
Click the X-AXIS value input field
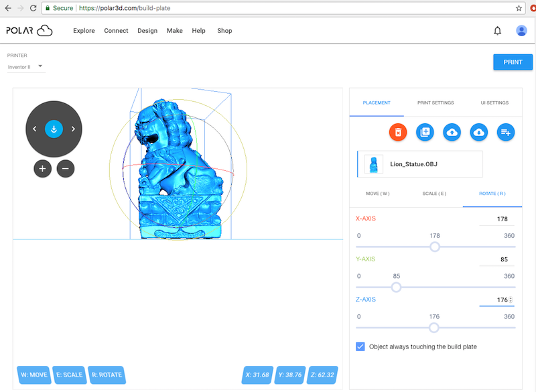click(x=496, y=219)
